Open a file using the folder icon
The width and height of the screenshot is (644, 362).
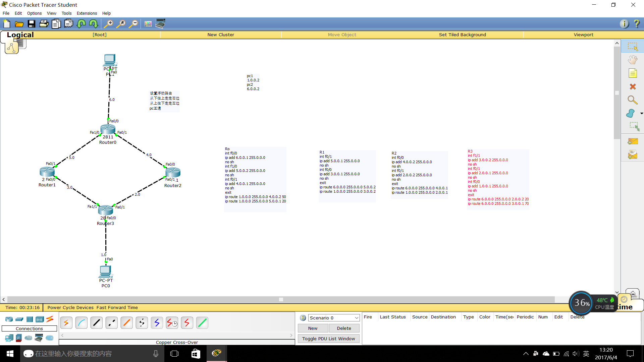point(19,24)
